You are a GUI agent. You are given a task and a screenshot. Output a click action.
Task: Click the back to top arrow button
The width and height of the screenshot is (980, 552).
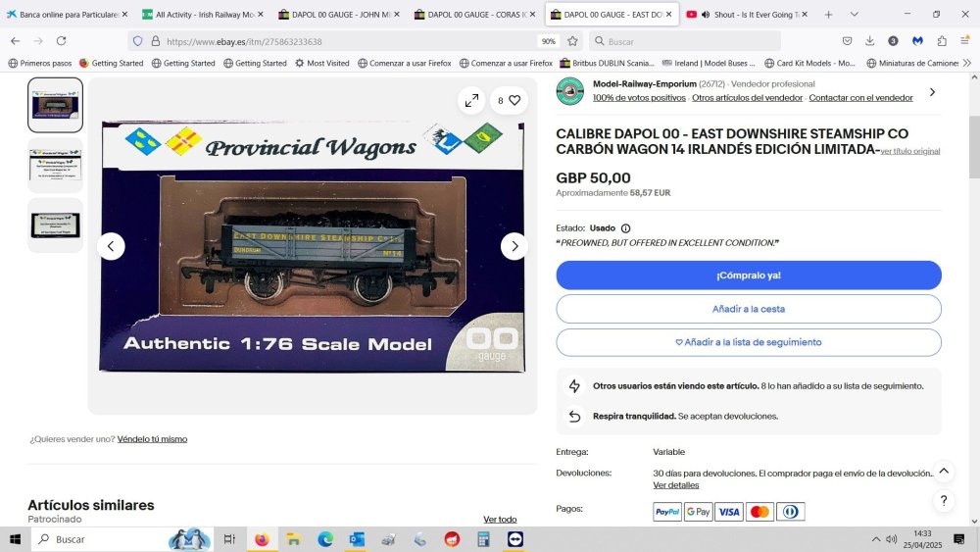(x=944, y=471)
